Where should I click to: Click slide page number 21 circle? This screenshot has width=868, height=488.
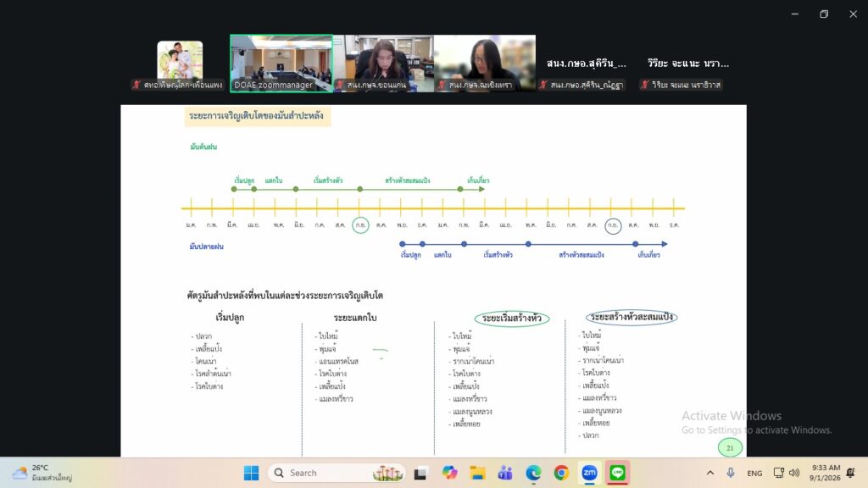(x=730, y=447)
